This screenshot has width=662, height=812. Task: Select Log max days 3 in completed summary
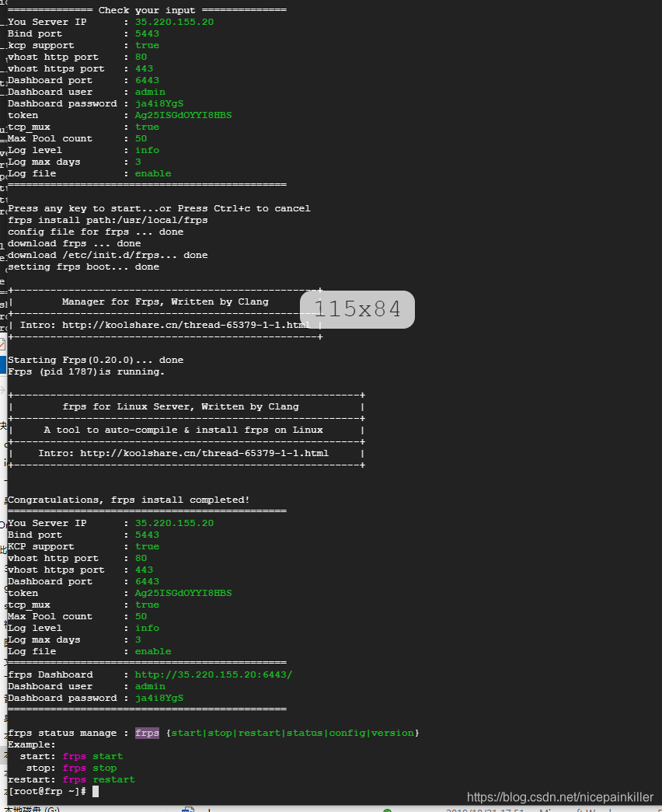pyautogui.click(x=138, y=639)
